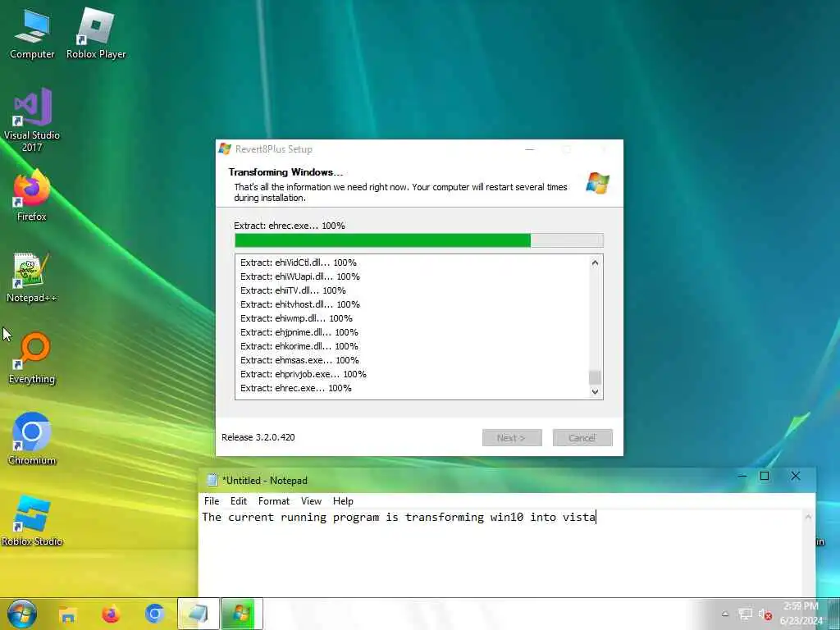Select the Everything search desktop shortcut
This screenshot has width=840, height=630.
click(32, 358)
